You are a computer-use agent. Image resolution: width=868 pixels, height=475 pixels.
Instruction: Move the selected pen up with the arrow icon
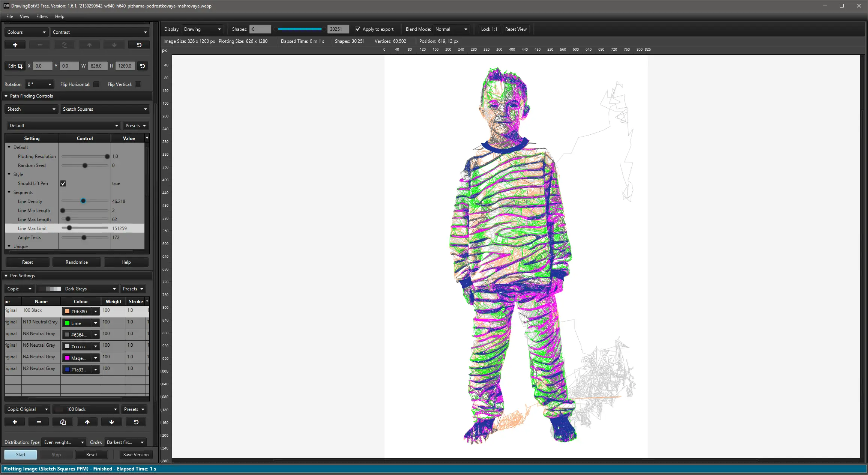click(x=87, y=422)
